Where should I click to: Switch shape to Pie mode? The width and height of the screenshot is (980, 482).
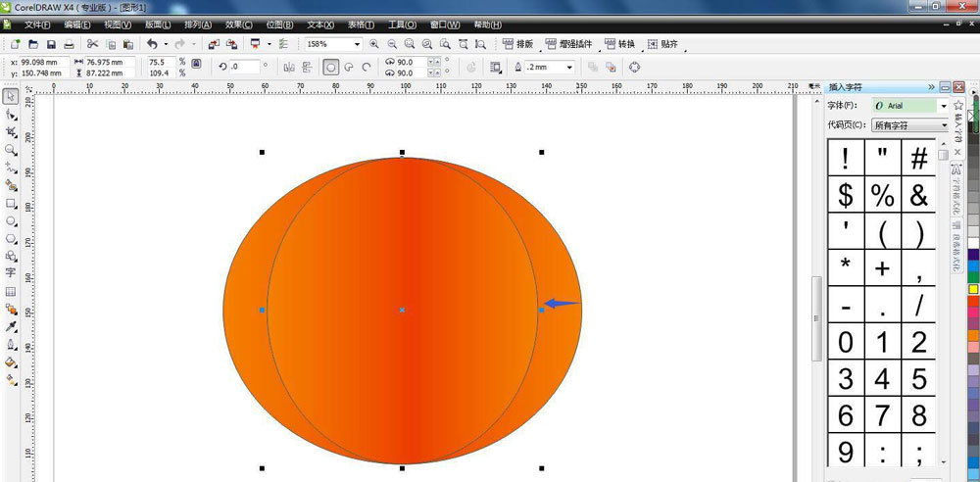pos(349,68)
